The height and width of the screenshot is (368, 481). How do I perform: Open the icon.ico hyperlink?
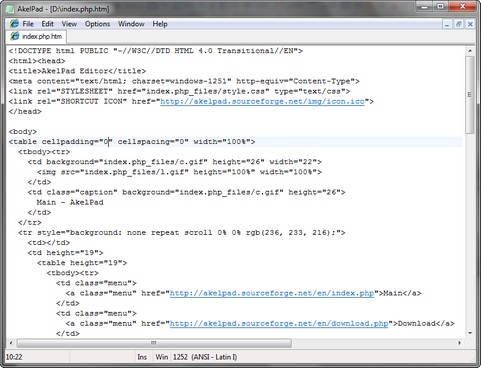click(262, 101)
